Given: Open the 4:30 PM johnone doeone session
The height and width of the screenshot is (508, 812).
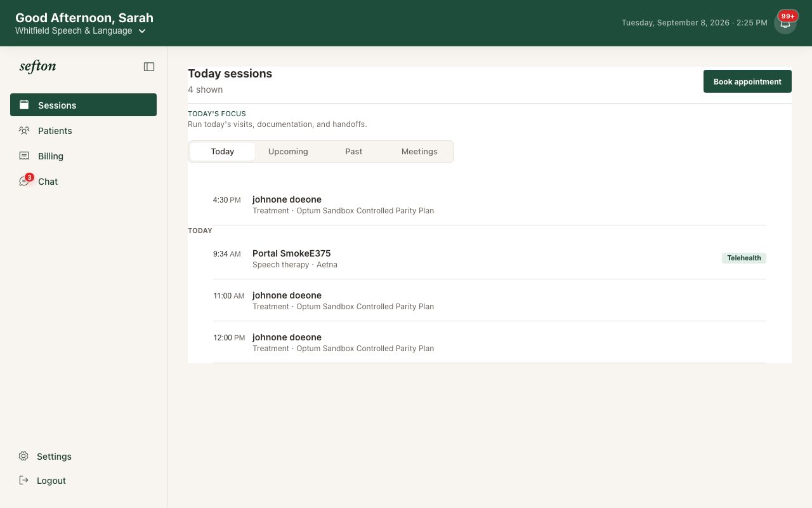Looking at the screenshot, I should pyautogui.click(x=490, y=204).
